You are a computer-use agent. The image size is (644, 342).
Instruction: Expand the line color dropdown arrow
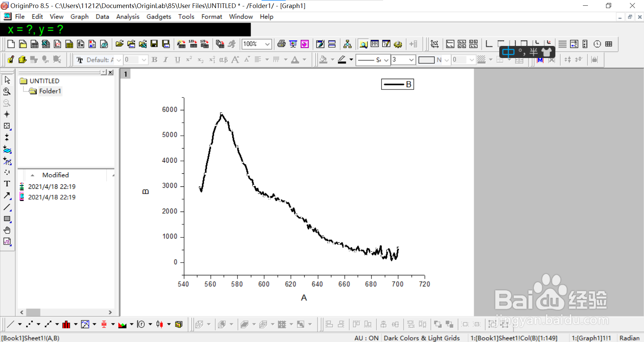coord(351,60)
